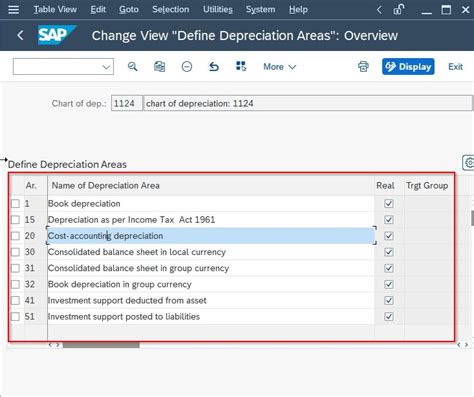Click the select-all grid icon
Screen dimensions: 474x397
click(x=241, y=66)
